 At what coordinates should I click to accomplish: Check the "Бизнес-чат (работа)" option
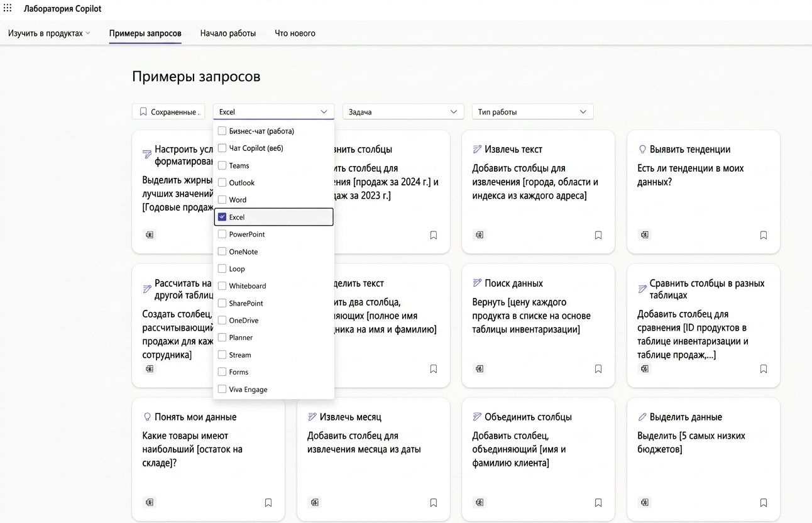coord(222,131)
